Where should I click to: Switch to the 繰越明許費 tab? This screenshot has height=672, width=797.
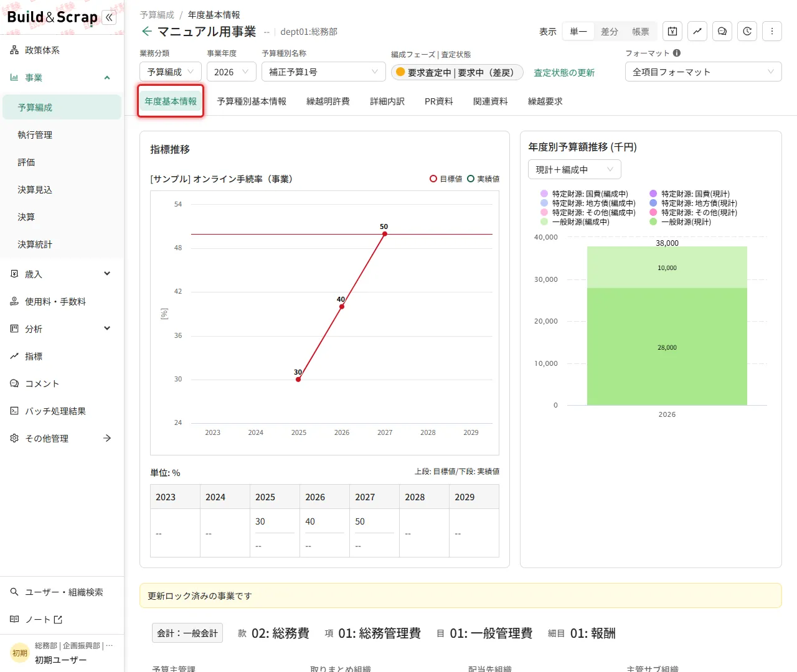pos(328,101)
